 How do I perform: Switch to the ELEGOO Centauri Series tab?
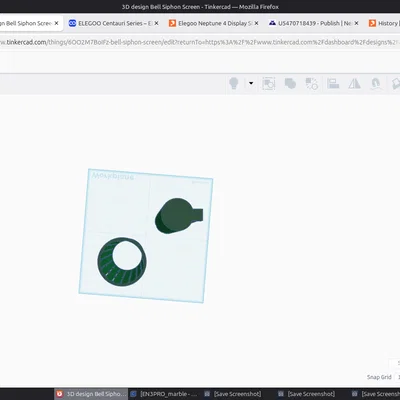(115, 23)
